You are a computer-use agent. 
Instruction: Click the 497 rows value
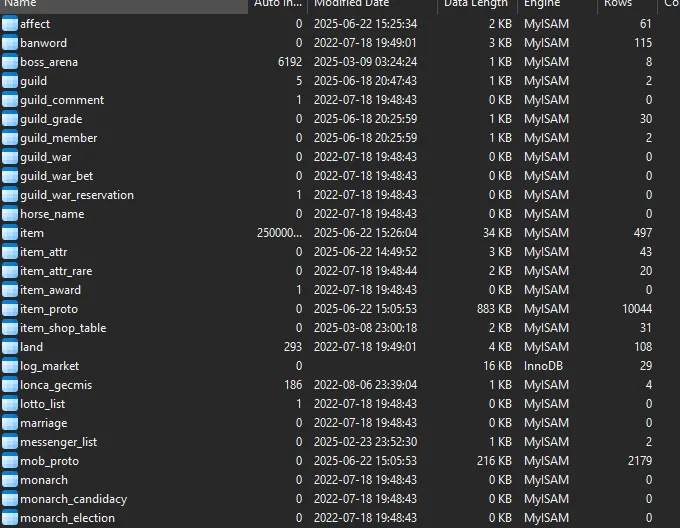(x=643, y=233)
